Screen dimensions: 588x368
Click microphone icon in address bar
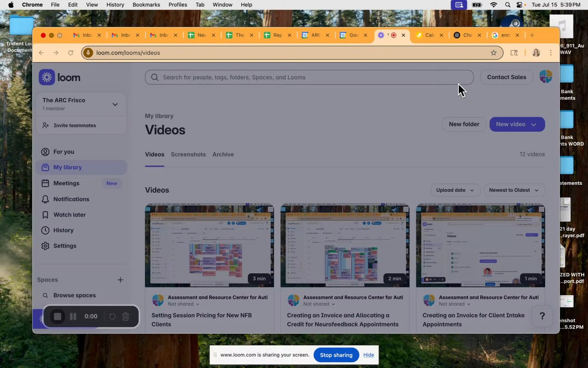pyautogui.click(x=88, y=53)
